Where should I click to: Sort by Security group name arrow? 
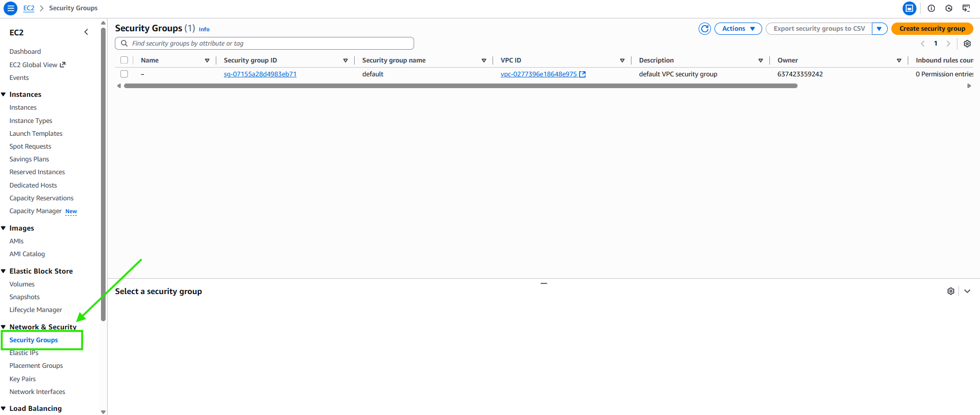coord(484,60)
